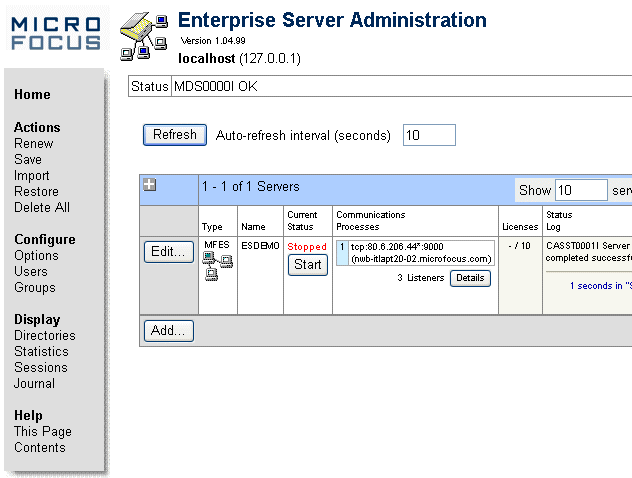Viewport: 632px width, 478px height.
Task: Open help Contents
Action: (x=40, y=447)
